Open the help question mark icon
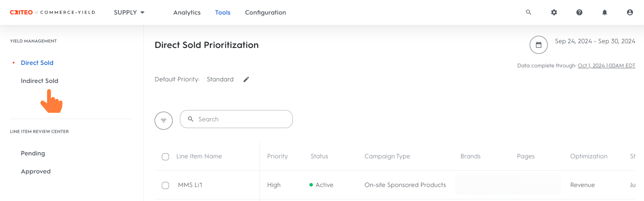 coord(579,13)
